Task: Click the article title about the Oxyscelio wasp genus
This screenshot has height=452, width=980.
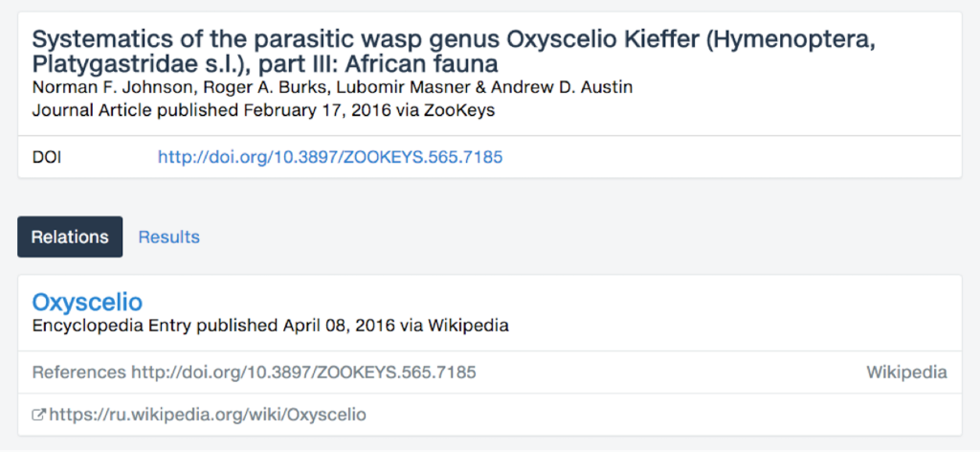Action: (x=453, y=53)
